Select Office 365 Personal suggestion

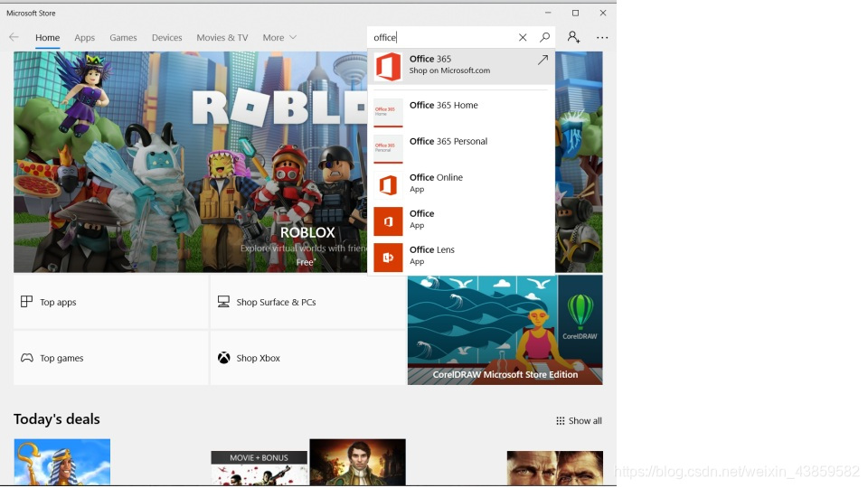point(461,148)
